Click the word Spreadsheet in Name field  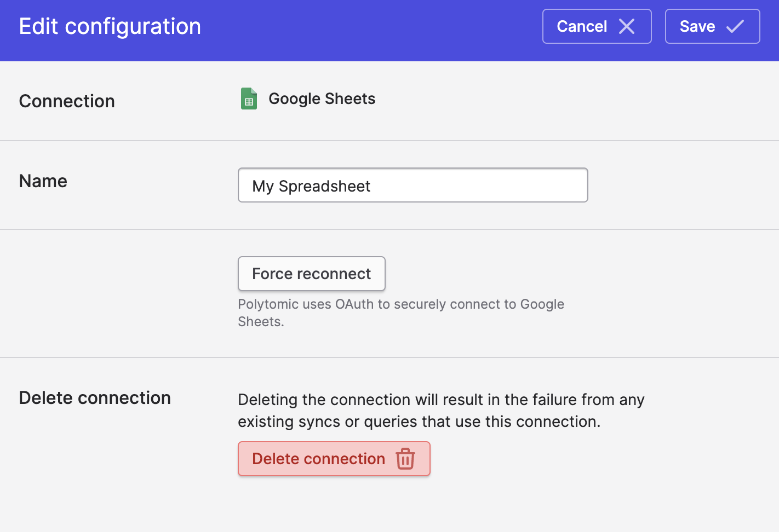pyautogui.click(x=324, y=186)
